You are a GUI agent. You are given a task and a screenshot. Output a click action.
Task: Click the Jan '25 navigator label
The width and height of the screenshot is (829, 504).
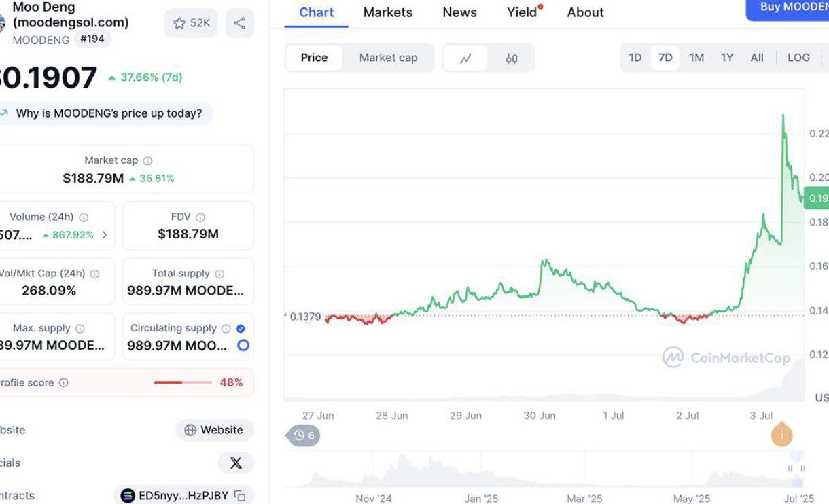[x=481, y=499]
